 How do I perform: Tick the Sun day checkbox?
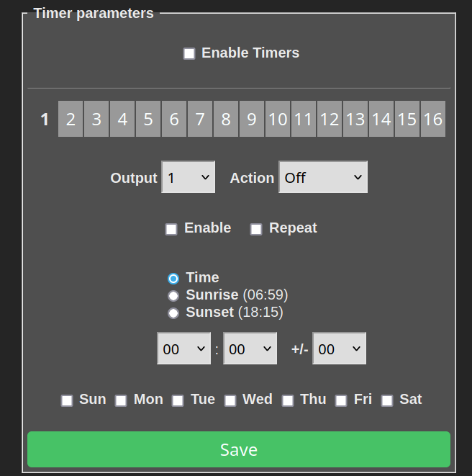coord(67,400)
